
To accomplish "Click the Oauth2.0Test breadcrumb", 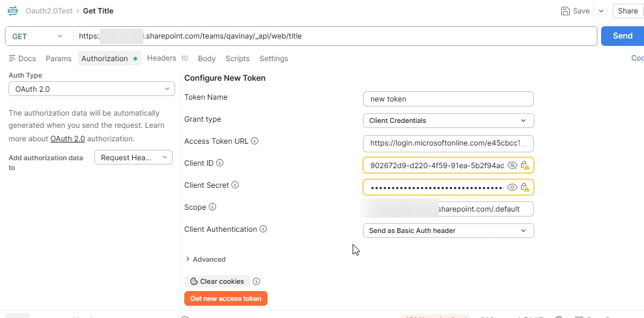I will point(50,11).
